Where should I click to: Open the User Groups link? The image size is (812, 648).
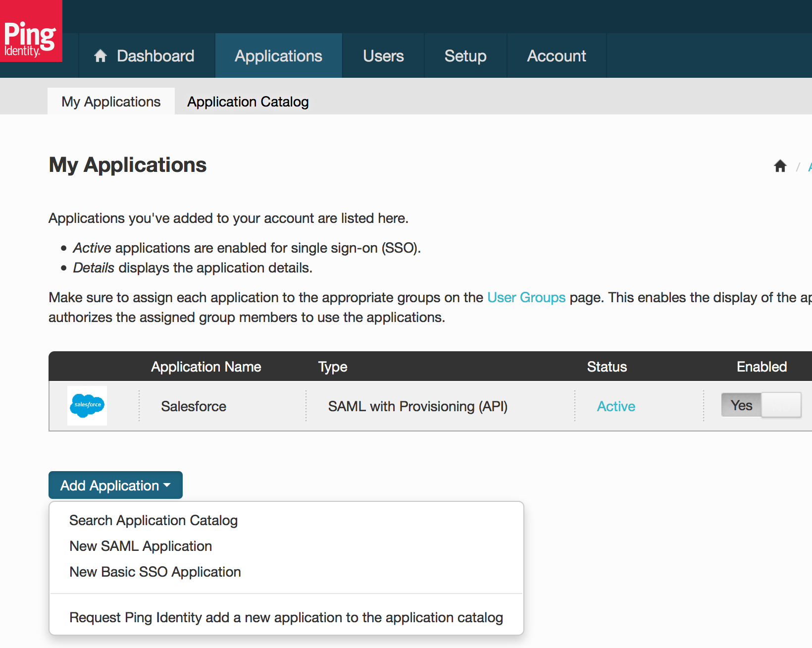pyautogui.click(x=526, y=297)
